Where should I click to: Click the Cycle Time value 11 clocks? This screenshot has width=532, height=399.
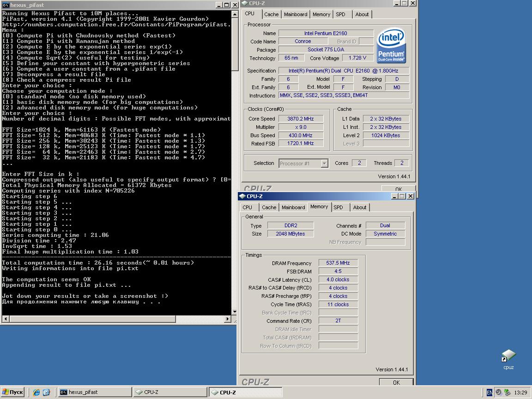point(338,304)
